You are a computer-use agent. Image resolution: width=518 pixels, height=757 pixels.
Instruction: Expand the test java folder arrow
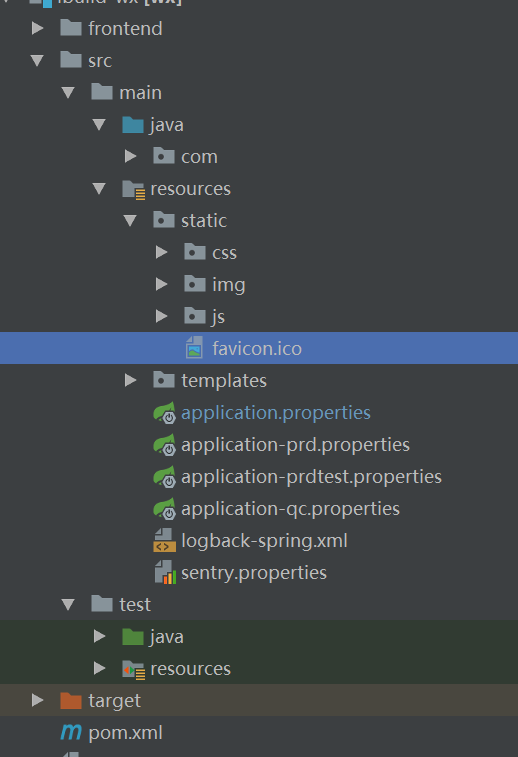[x=99, y=636]
